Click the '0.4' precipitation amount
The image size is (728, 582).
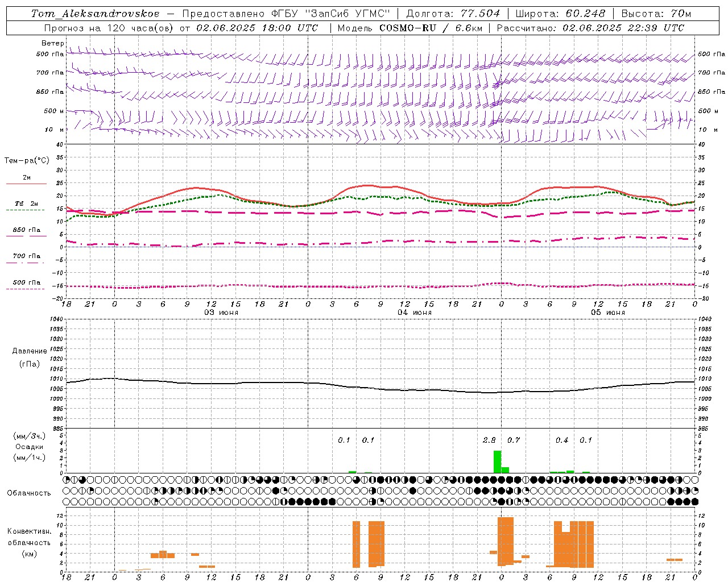coord(562,440)
